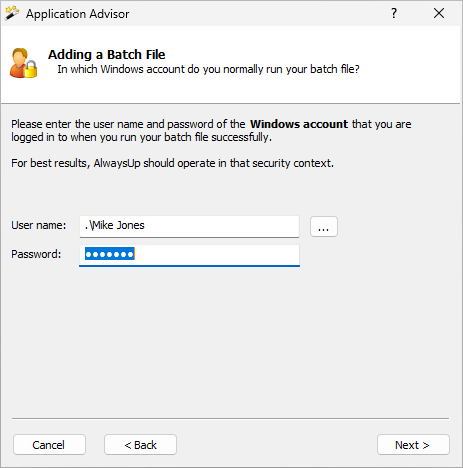Focus the User name text field
The image size is (463, 468).
(x=189, y=226)
